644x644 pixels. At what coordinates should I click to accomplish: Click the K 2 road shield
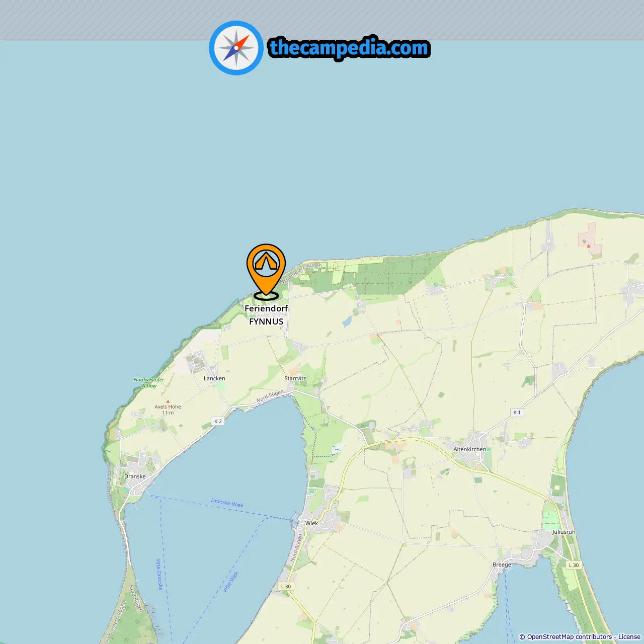click(217, 421)
